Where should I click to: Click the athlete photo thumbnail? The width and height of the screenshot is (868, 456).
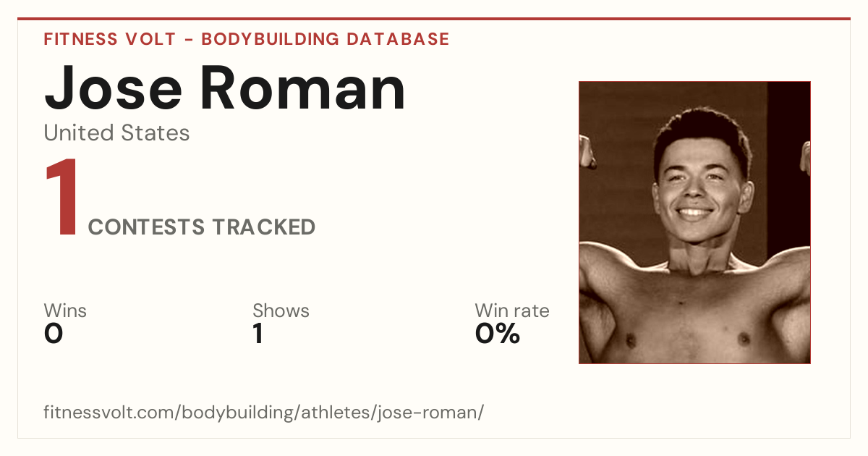coord(694,222)
